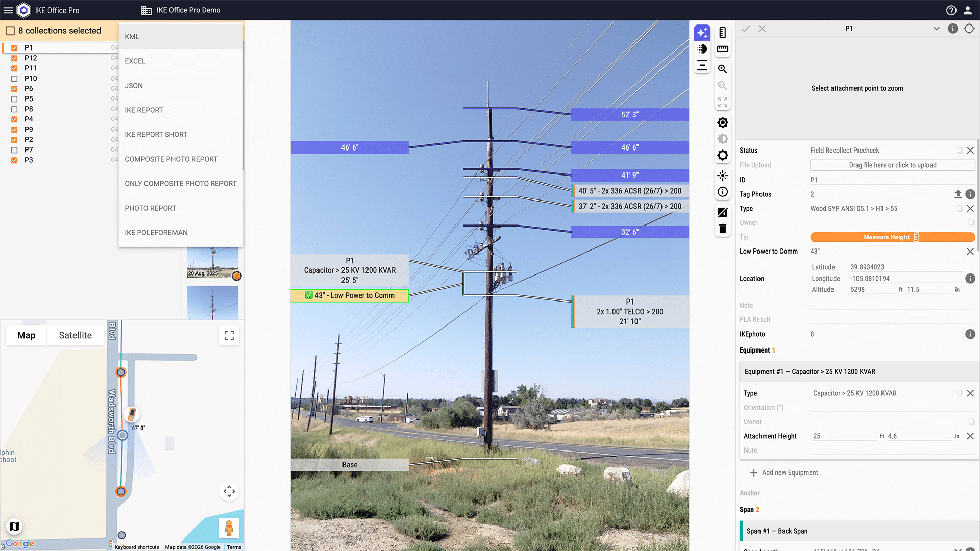
Task: Click the P1 header info icon
Action: pos(953,29)
